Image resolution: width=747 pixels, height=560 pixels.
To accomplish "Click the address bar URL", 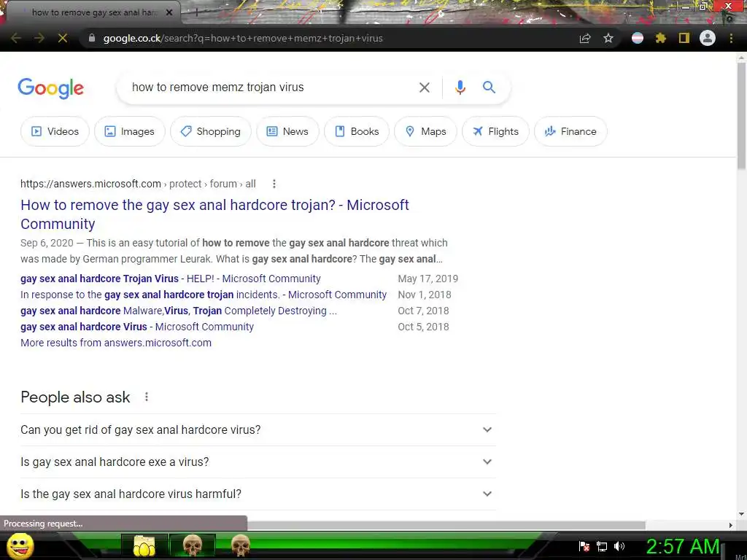I will click(x=243, y=38).
